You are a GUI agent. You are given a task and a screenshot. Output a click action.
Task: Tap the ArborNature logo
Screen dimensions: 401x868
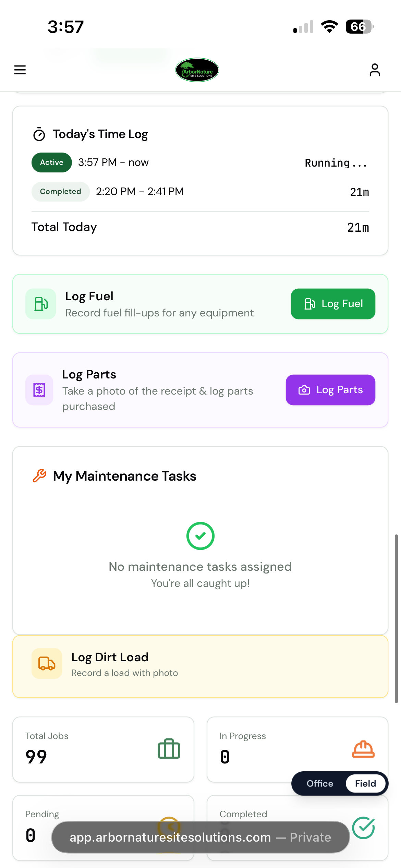(197, 70)
